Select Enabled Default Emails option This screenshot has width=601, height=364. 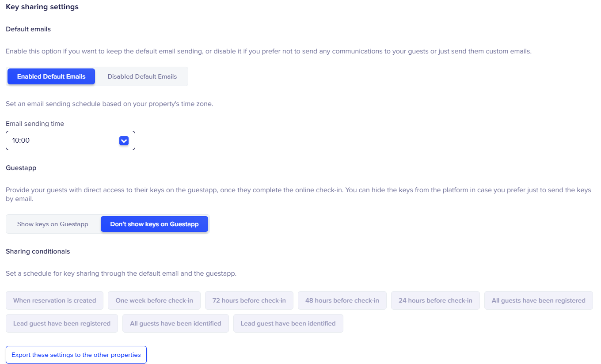click(x=51, y=76)
